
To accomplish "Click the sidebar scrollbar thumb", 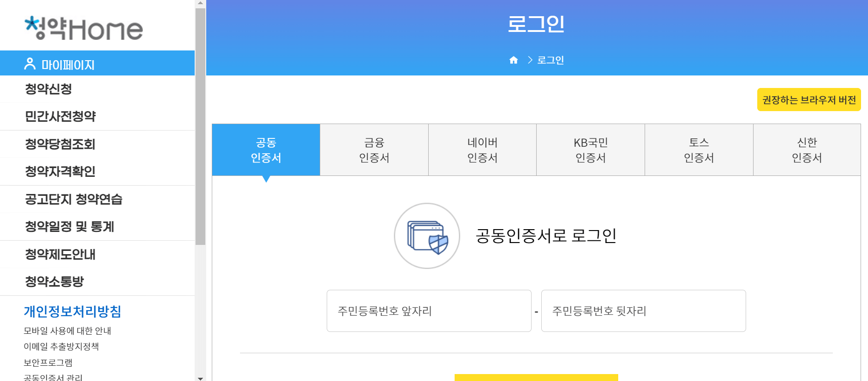I will point(200,126).
